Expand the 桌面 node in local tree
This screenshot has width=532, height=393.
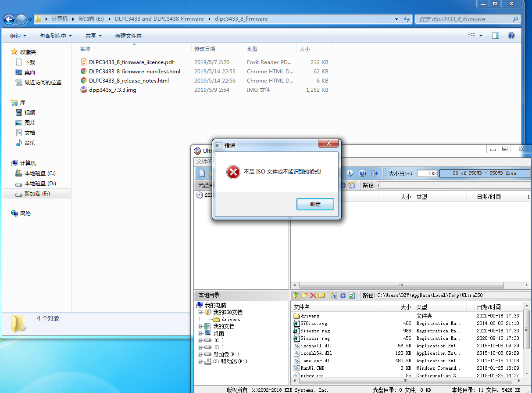(200, 333)
